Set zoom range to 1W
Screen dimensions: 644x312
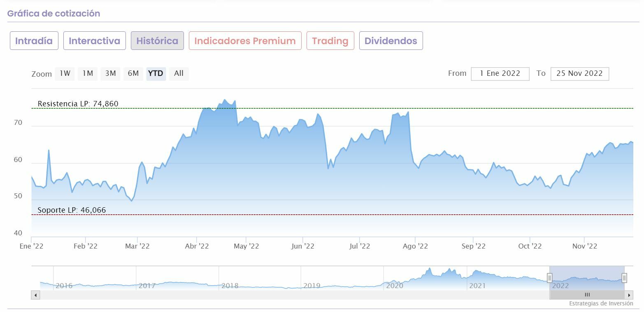point(65,74)
